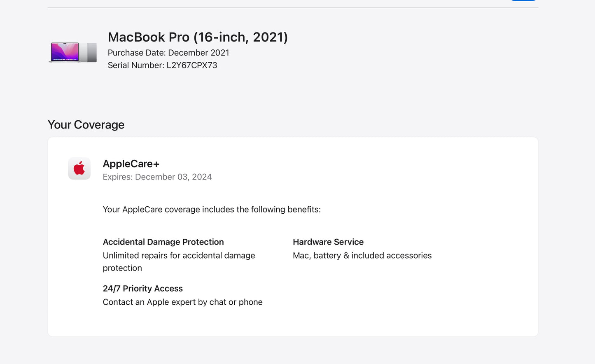Click the MacBook Pro front display image

click(65, 52)
